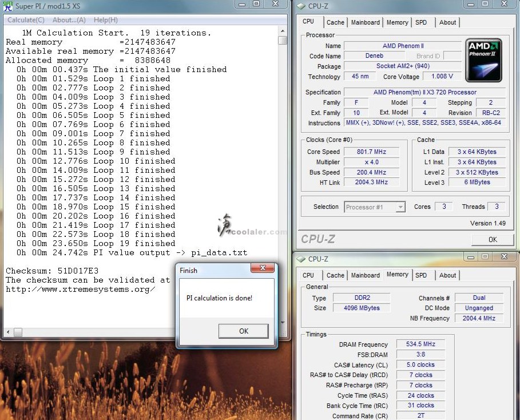The image size is (520, 420).
Task: Click the Package value Socket AM2+ (940)
Action: click(x=403, y=66)
